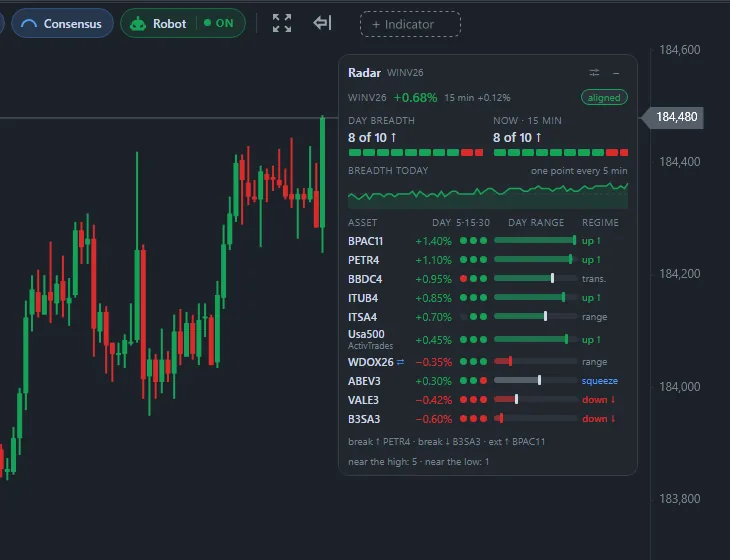
Task: Select the PETR4 asset row
Action: point(487,260)
